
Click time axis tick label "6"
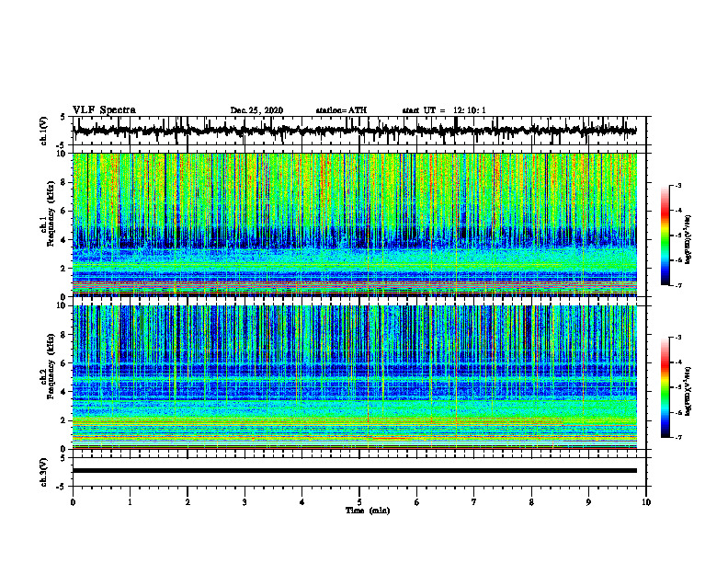[x=417, y=502]
